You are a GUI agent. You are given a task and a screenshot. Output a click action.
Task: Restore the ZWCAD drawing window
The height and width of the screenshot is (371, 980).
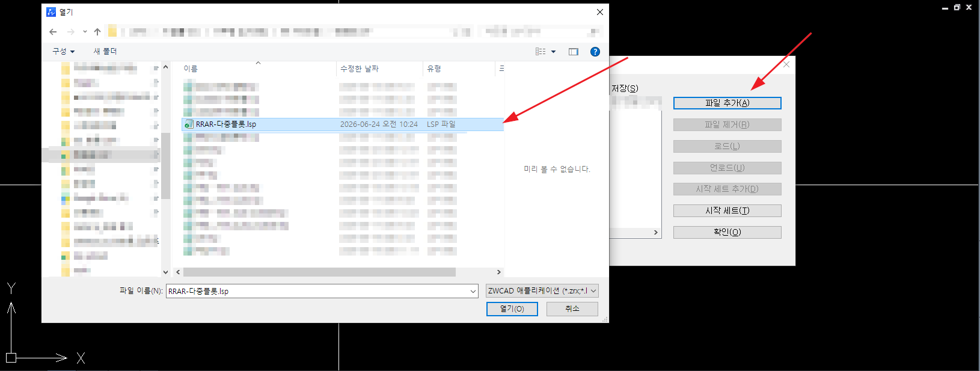957,8
